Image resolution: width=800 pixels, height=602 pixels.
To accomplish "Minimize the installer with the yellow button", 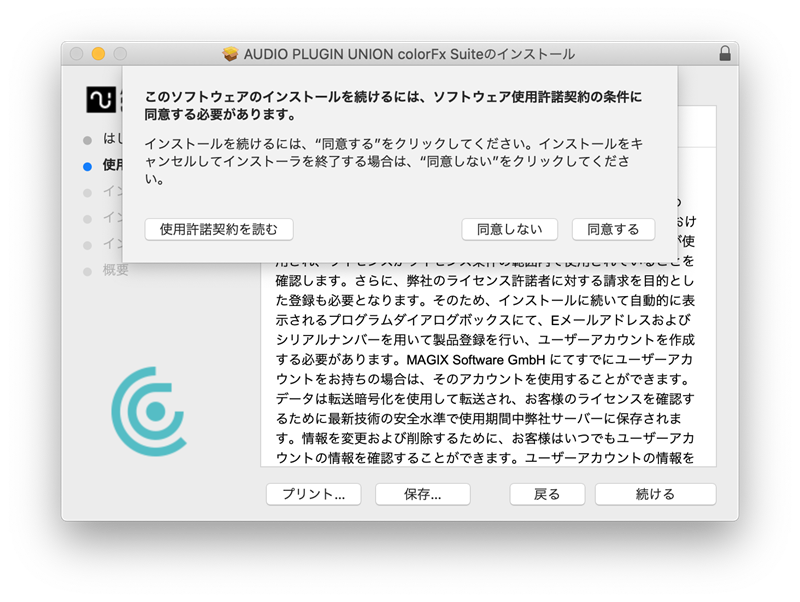I will coord(98,54).
